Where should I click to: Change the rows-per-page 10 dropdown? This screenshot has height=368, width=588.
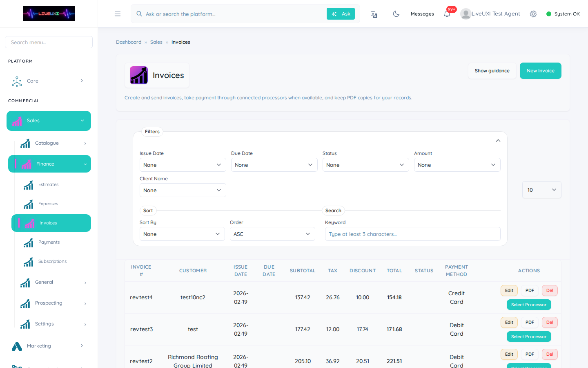542,190
